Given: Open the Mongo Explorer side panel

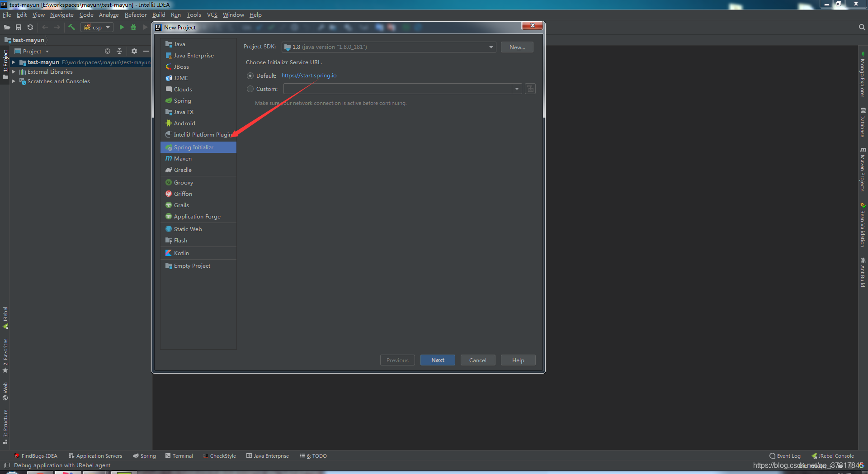Looking at the screenshot, I should 863,75.
